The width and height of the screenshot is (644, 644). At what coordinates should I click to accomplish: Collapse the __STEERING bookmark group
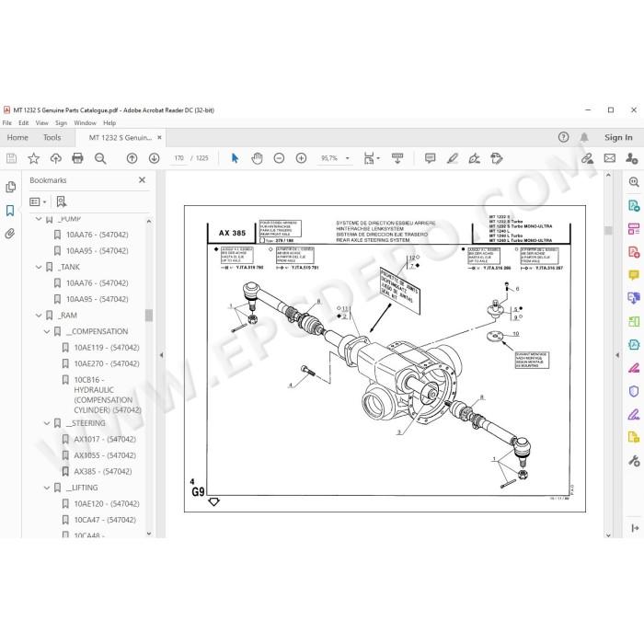[47, 423]
